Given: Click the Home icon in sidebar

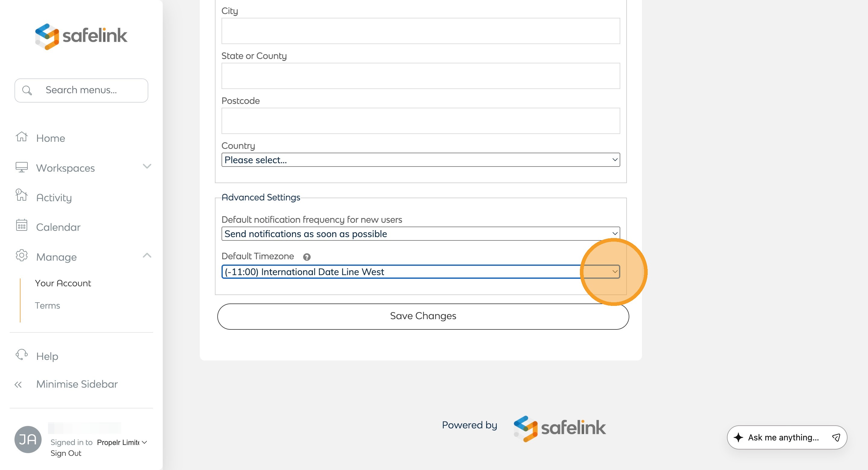Looking at the screenshot, I should 22,137.
